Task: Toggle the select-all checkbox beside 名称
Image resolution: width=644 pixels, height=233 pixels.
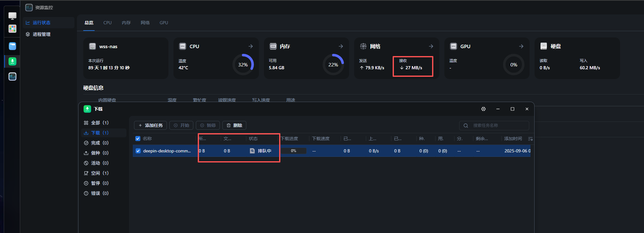Action: point(138,139)
